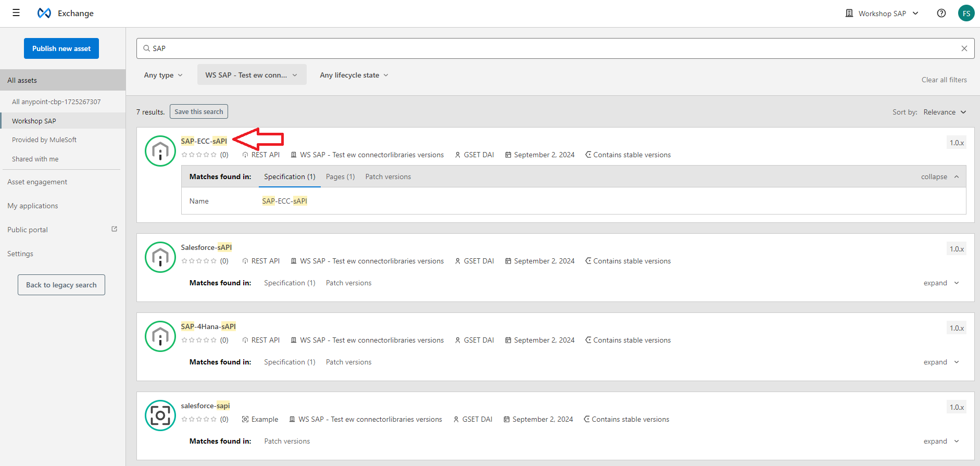The height and width of the screenshot is (466, 980).
Task: Clear the SAP search text with X
Action: coord(964,48)
